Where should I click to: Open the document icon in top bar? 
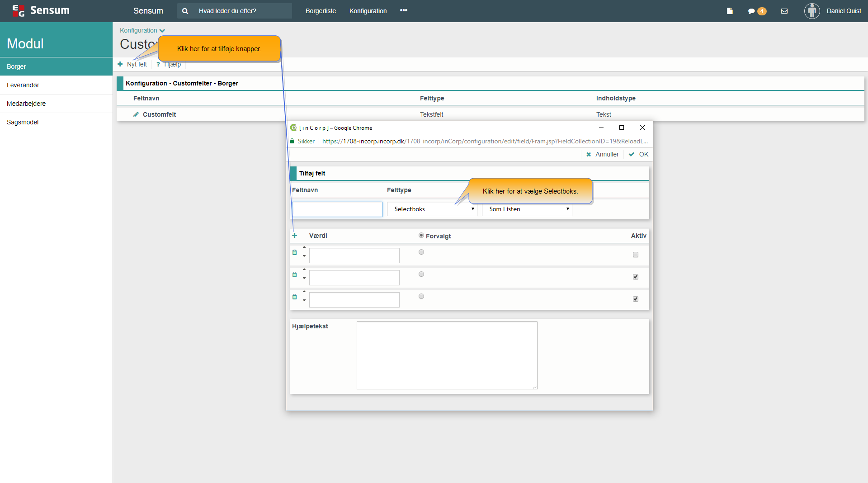[x=730, y=11]
